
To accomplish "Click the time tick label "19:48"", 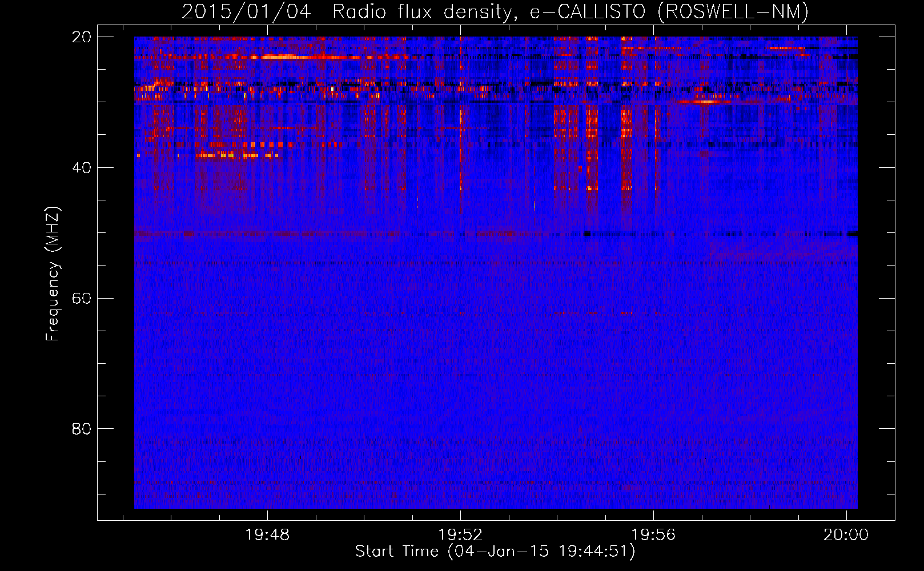I will 267,535.
